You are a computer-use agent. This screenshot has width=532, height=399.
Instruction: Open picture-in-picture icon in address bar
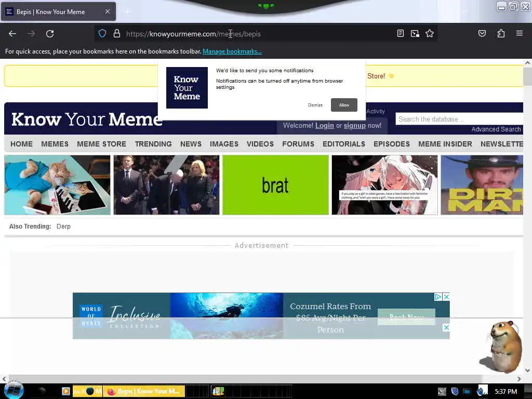[415, 34]
